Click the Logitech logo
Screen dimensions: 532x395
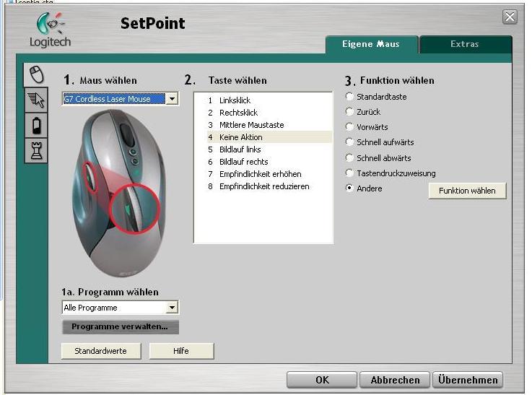click(51, 30)
